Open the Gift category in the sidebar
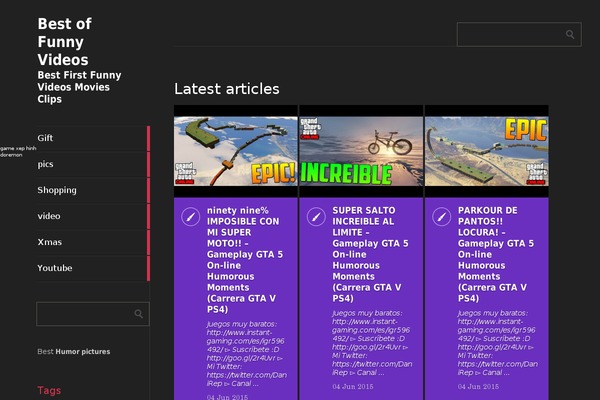The image size is (600, 400). coord(93,138)
